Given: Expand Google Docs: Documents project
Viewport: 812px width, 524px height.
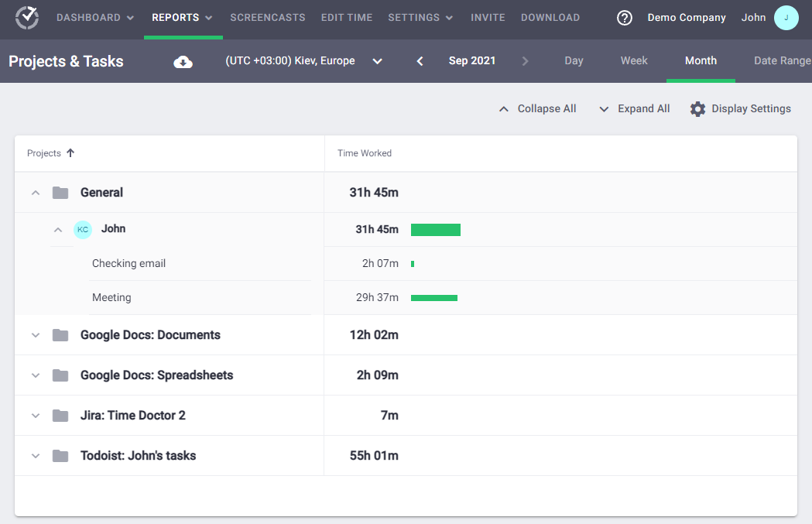Looking at the screenshot, I should tap(35, 335).
